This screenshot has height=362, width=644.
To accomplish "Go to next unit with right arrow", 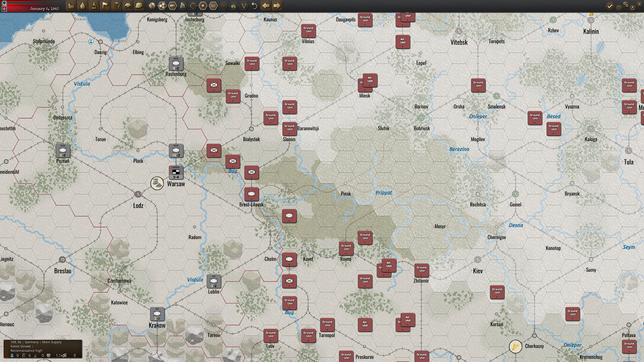I will click(277, 6).
